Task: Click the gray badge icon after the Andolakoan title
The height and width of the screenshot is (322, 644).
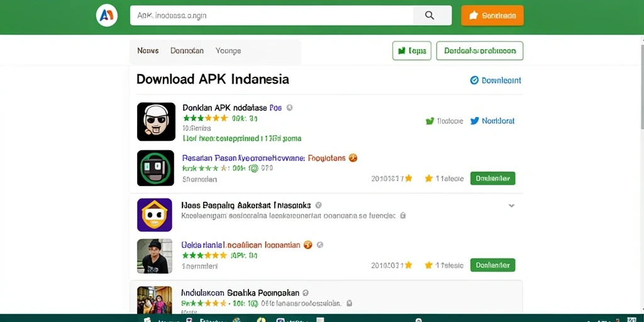Action: pyautogui.click(x=305, y=293)
